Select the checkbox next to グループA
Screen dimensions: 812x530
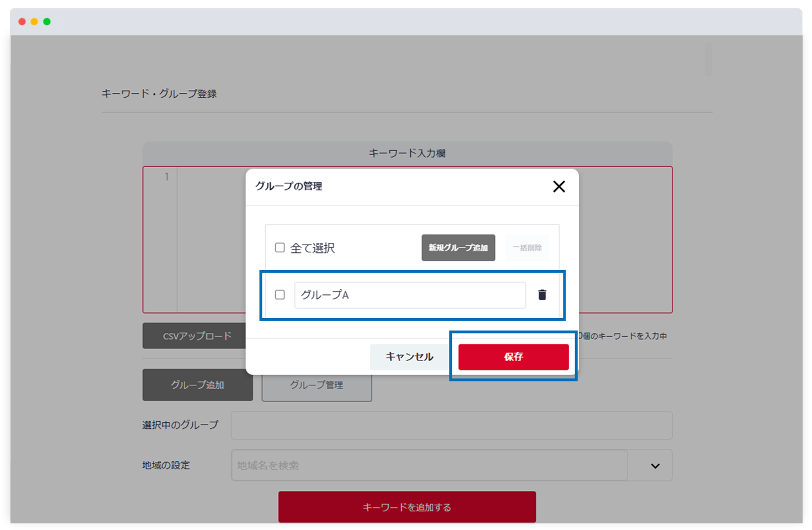click(x=280, y=295)
